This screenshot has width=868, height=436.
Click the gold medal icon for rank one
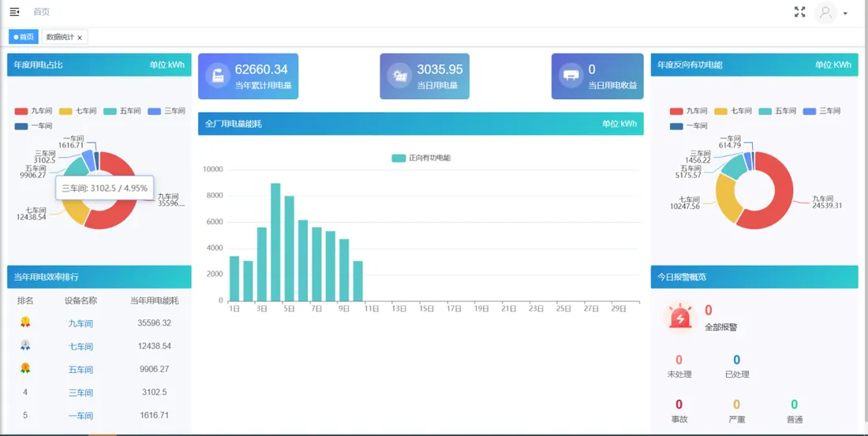point(25,322)
